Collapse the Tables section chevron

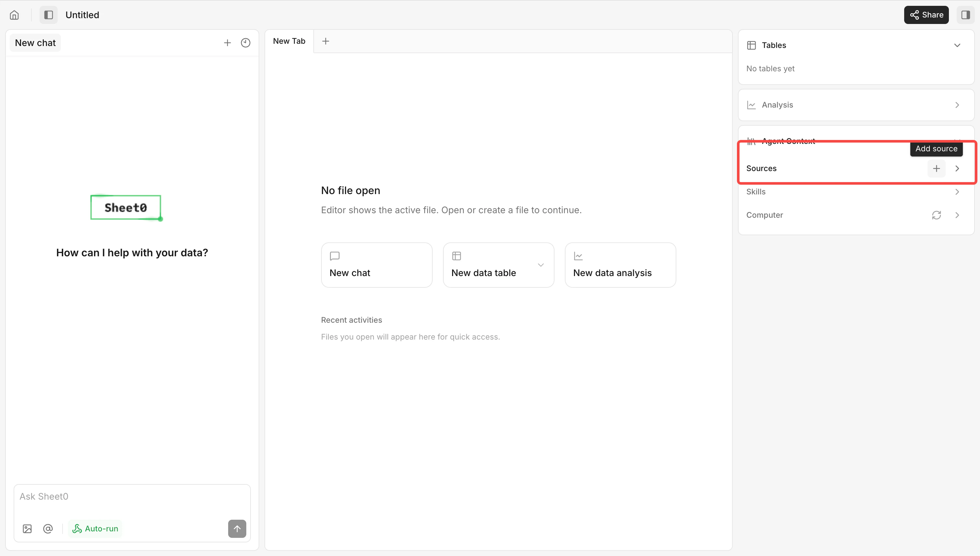pos(957,45)
